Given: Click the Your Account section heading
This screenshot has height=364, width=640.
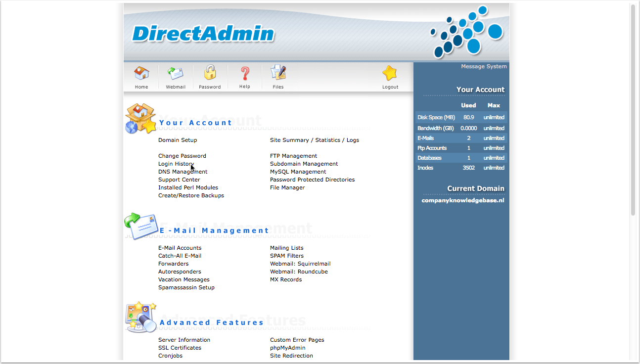Looking at the screenshot, I should [x=195, y=123].
